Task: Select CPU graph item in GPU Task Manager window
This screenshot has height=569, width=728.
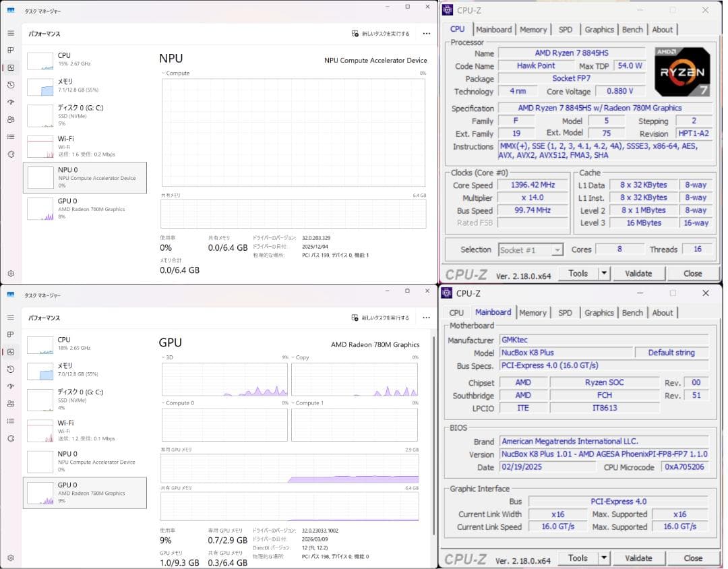Action: [85, 345]
